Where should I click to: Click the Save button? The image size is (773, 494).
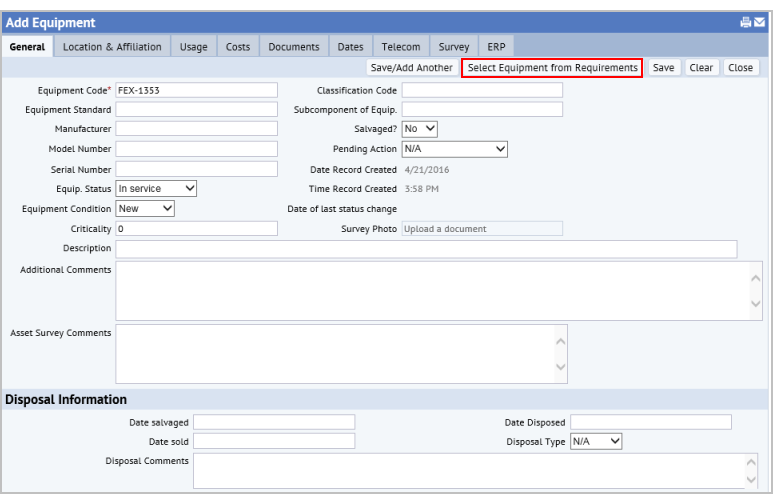point(663,68)
